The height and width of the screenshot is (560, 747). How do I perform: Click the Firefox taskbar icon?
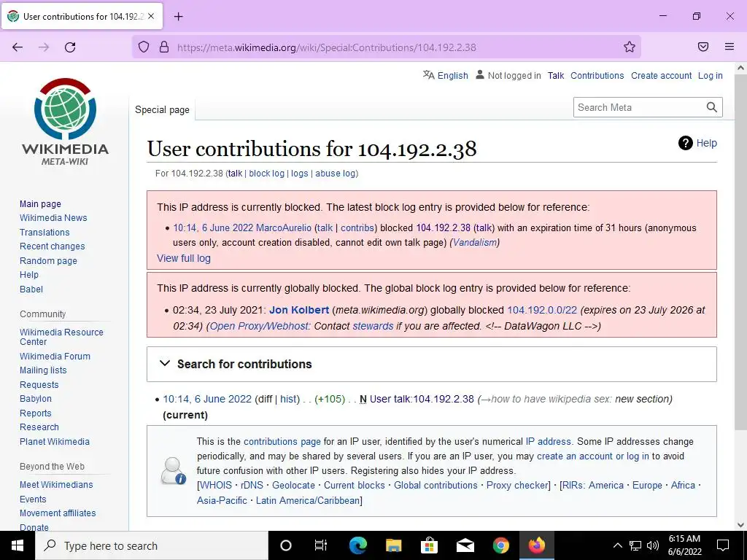point(536,545)
